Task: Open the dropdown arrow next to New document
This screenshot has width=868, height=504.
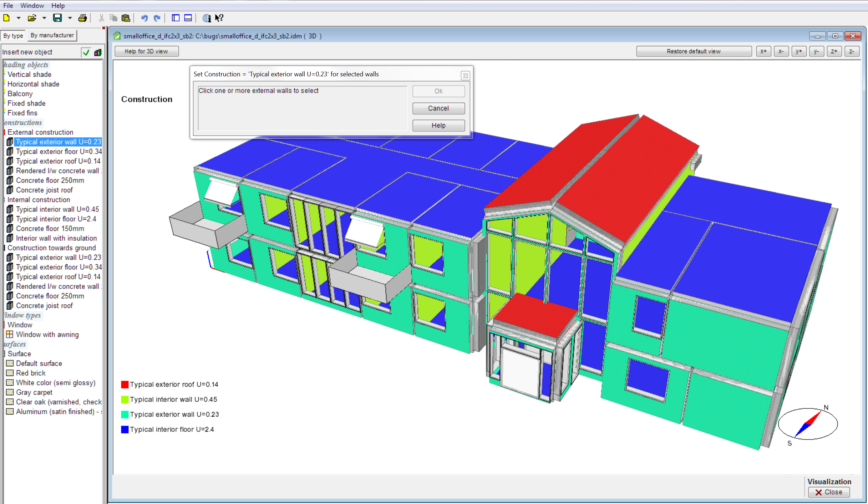Action: point(19,18)
